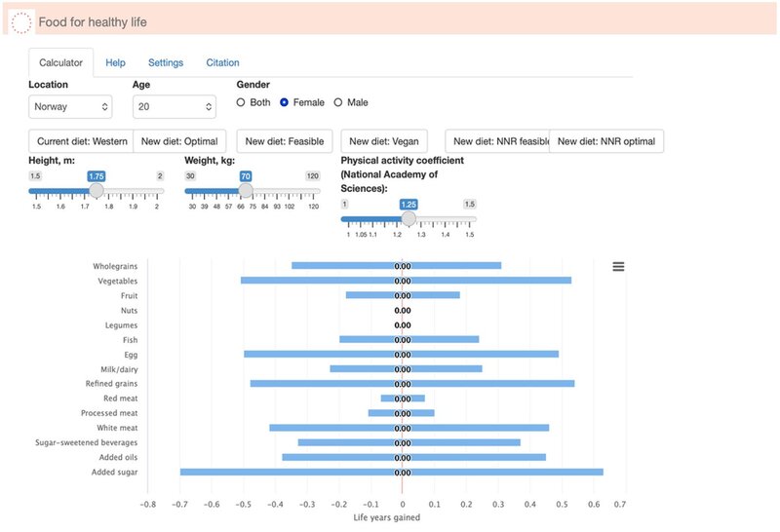Click the Height slider handle

[x=97, y=191]
